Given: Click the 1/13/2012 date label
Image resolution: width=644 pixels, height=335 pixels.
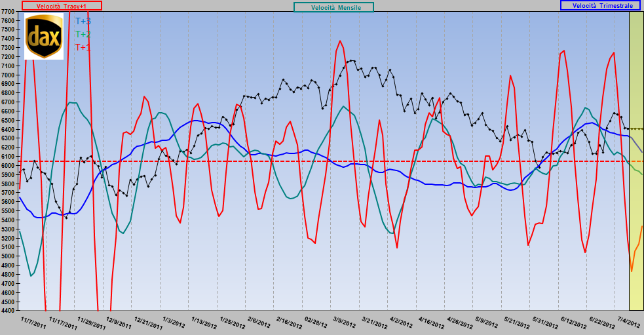Looking at the screenshot, I should click(x=204, y=323).
